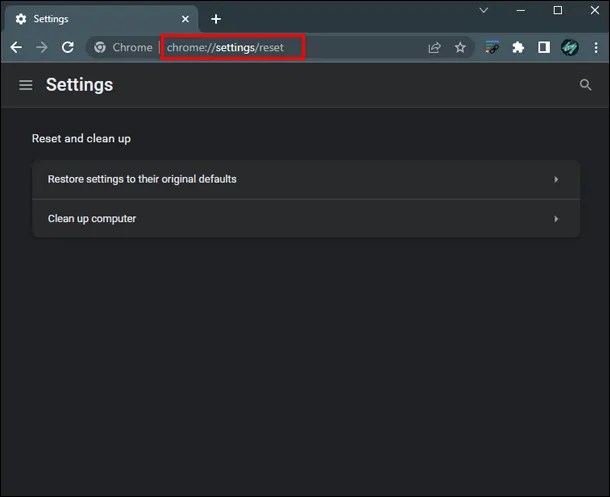Open the tab search dropdown arrow

pyautogui.click(x=484, y=10)
